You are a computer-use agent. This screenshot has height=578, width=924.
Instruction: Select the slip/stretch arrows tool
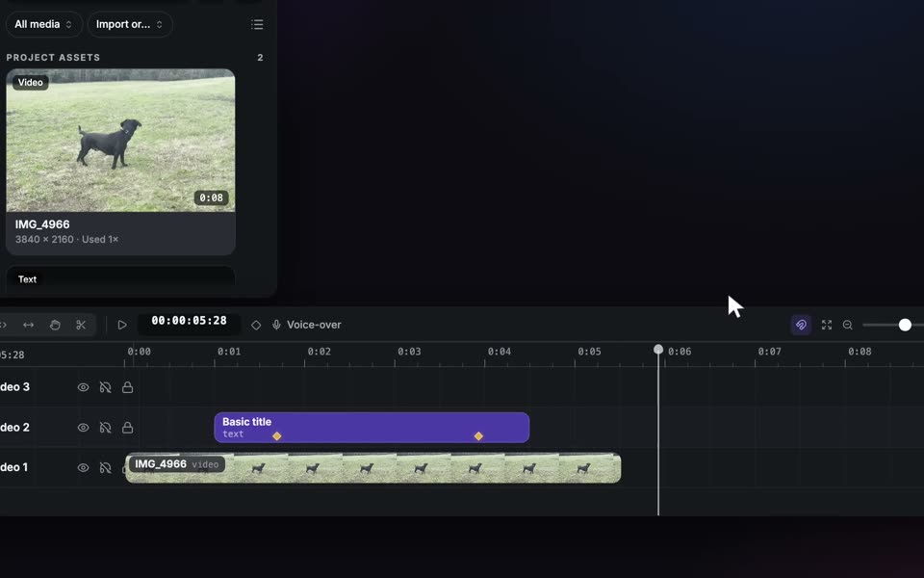[28, 325]
